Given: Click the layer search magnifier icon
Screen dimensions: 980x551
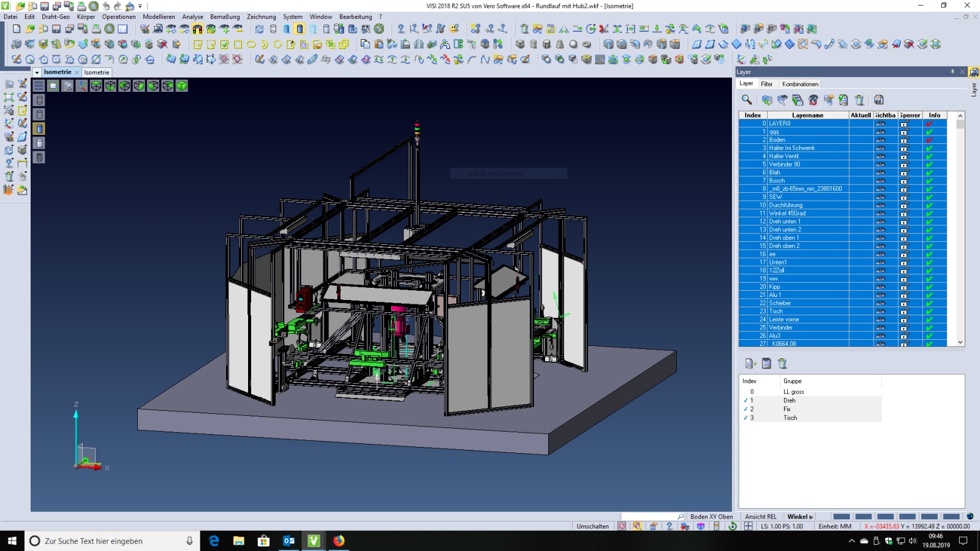Looking at the screenshot, I should tap(747, 100).
